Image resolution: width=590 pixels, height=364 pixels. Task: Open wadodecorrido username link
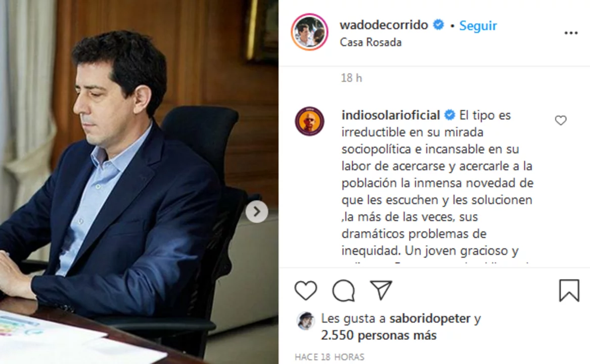(x=384, y=25)
